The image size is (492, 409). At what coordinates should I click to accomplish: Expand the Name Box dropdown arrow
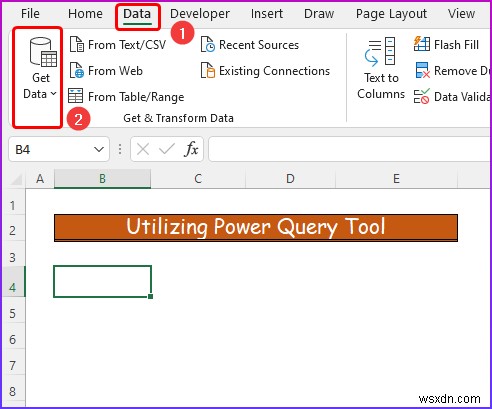(99, 149)
